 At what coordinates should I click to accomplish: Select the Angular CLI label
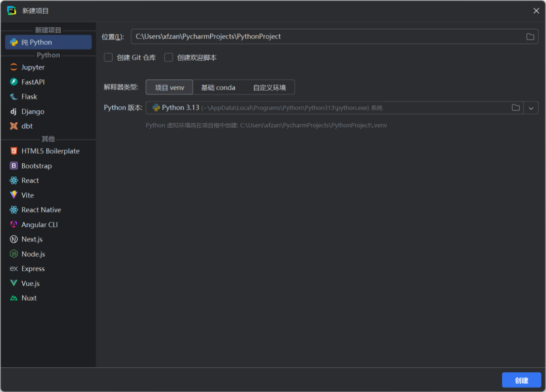tap(39, 225)
